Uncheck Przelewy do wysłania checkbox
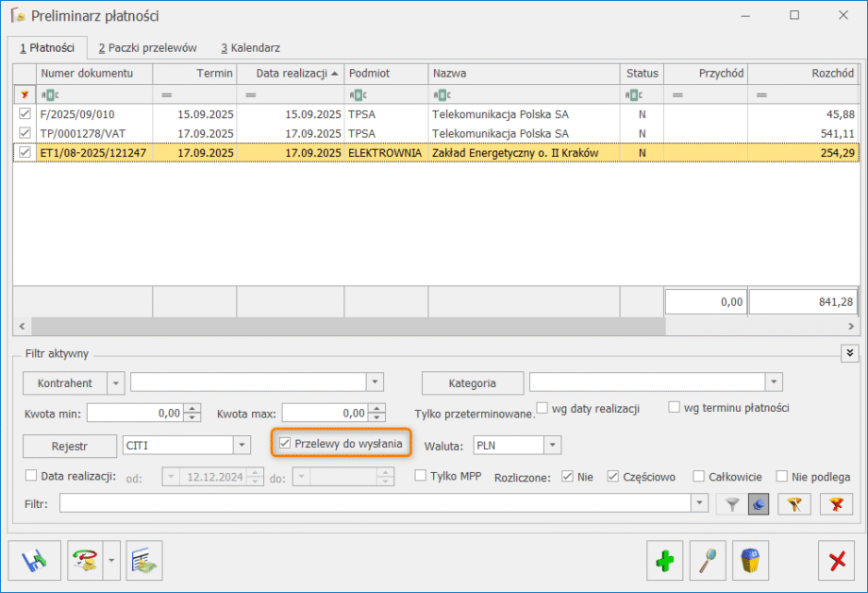Screen dimensions: 868x593 pos(286,444)
